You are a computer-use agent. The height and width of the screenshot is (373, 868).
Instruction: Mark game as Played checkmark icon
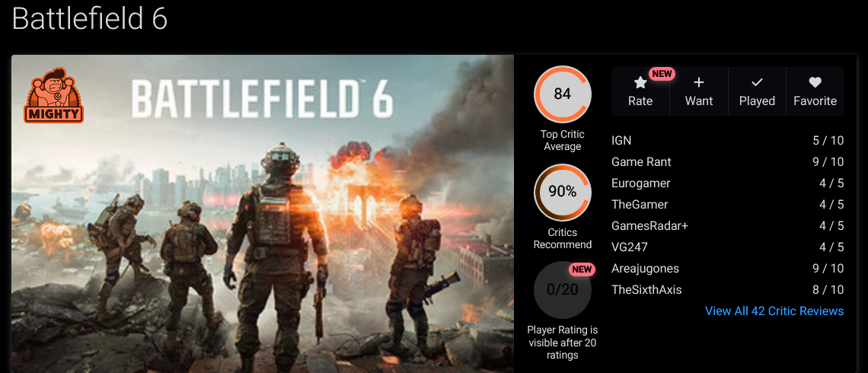tap(757, 82)
